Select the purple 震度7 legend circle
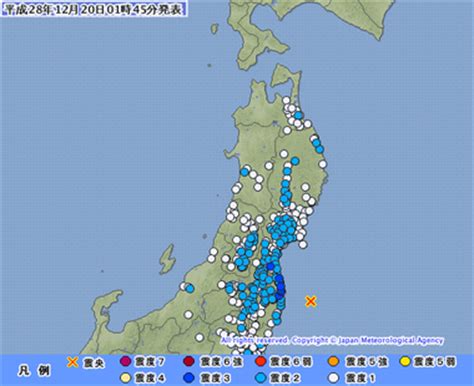The width and height of the screenshot is (474, 386). pyautogui.click(x=125, y=361)
